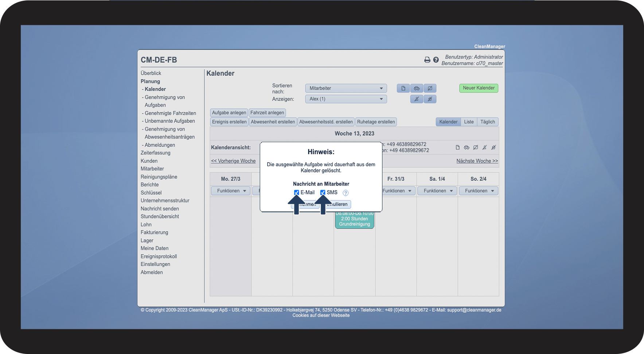Open Zeiterfassung in the sidebar menu

[156, 153]
